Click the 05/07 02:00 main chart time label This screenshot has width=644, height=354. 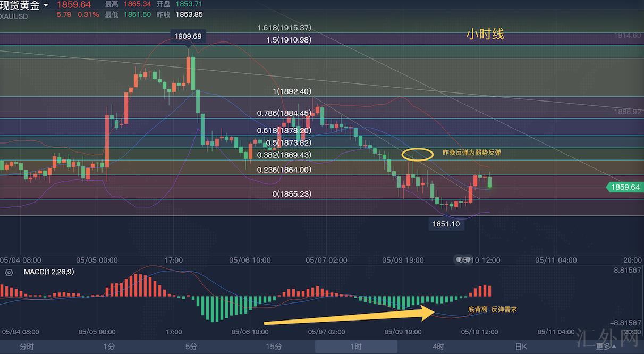click(x=326, y=260)
